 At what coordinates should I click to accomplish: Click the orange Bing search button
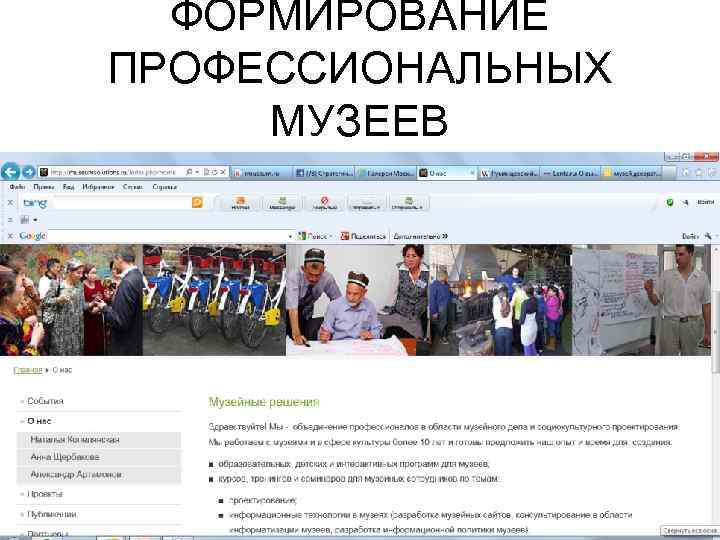pos(197,202)
